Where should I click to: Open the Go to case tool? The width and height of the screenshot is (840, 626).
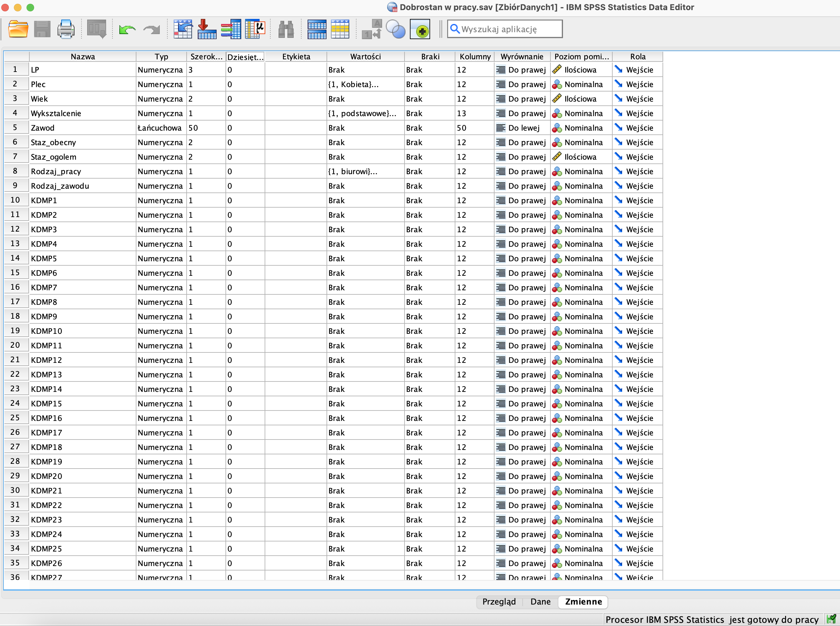click(x=183, y=29)
